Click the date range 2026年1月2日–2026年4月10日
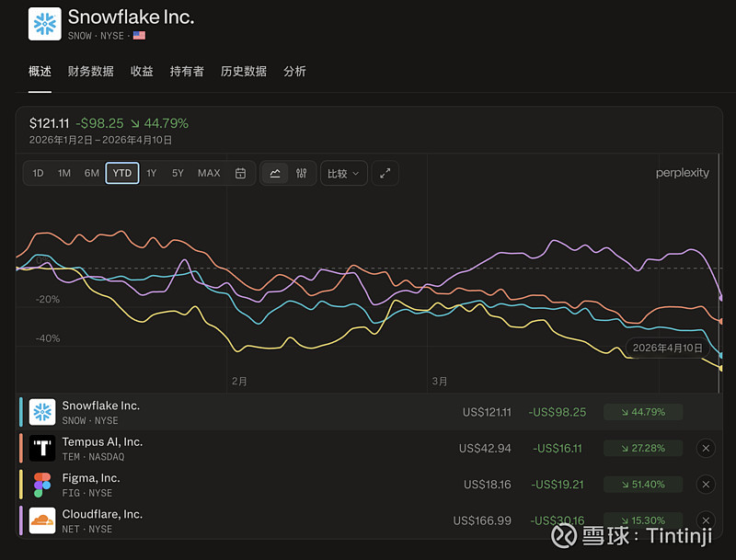This screenshot has width=736, height=560. pos(100,141)
